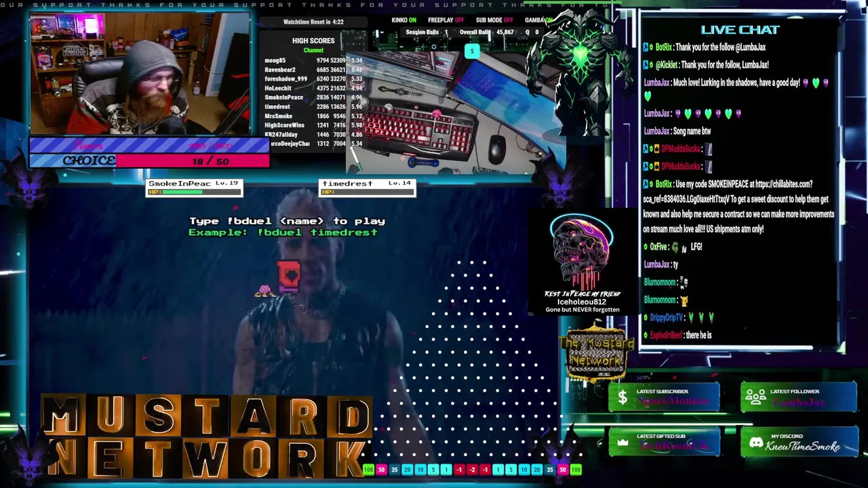This screenshot has width=868, height=488.
Task: Select the SmokeInPeace high score row
Action: click(313, 98)
